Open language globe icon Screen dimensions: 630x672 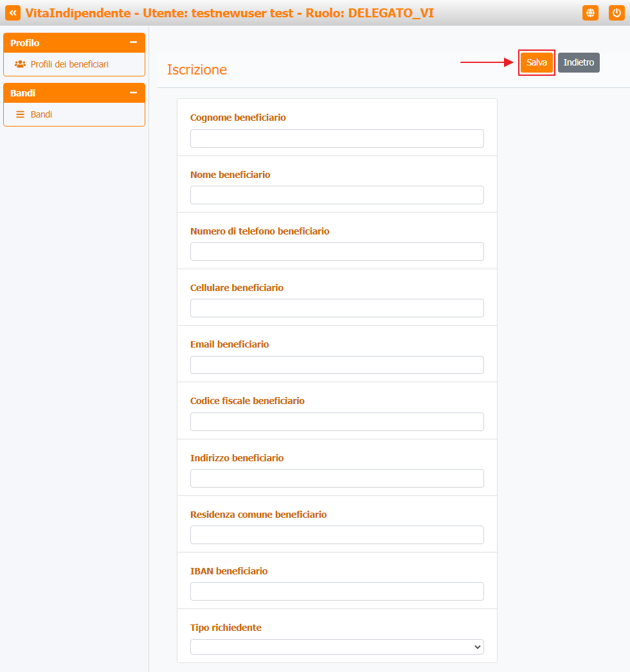(x=590, y=13)
